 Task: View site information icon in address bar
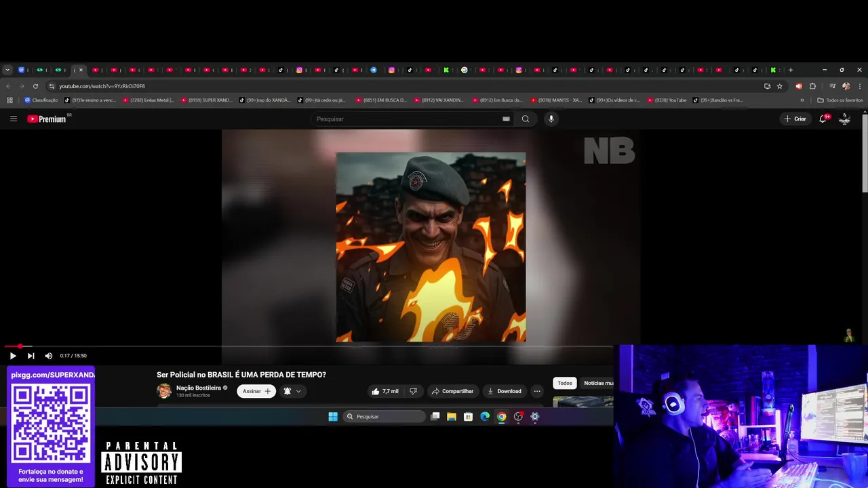[x=52, y=86]
